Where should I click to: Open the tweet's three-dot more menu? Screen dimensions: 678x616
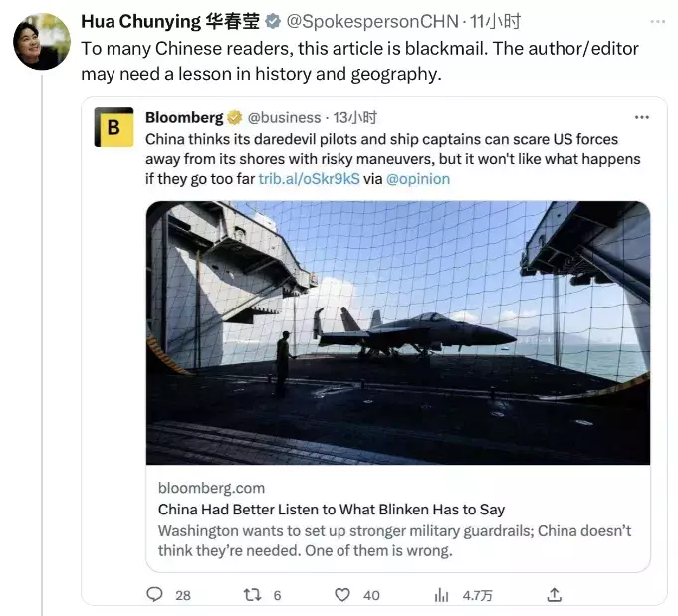click(658, 21)
